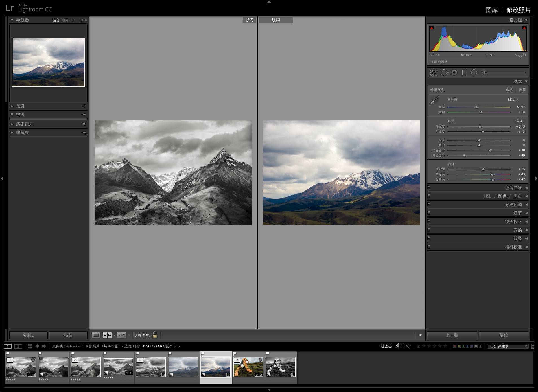
Task: Select the crop overlay tool
Action: point(434,73)
